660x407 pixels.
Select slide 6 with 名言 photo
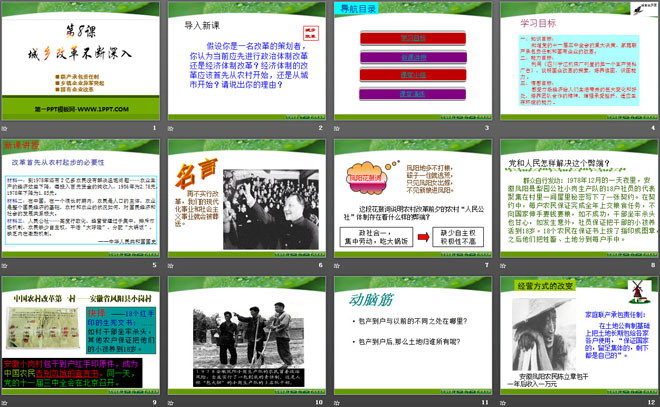pyautogui.click(x=247, y=199)
